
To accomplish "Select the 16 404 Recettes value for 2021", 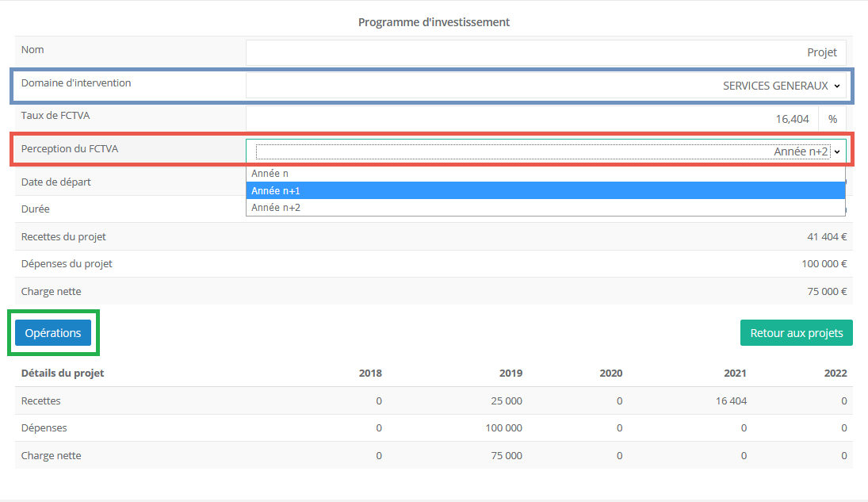I will (731, 401).
